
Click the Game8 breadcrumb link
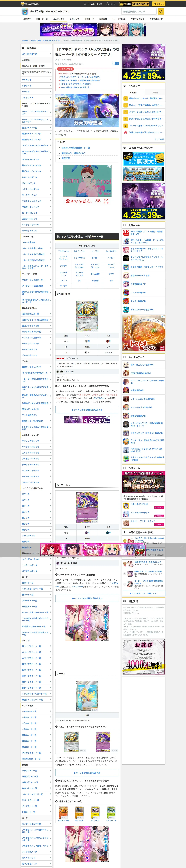pos(25,41)
